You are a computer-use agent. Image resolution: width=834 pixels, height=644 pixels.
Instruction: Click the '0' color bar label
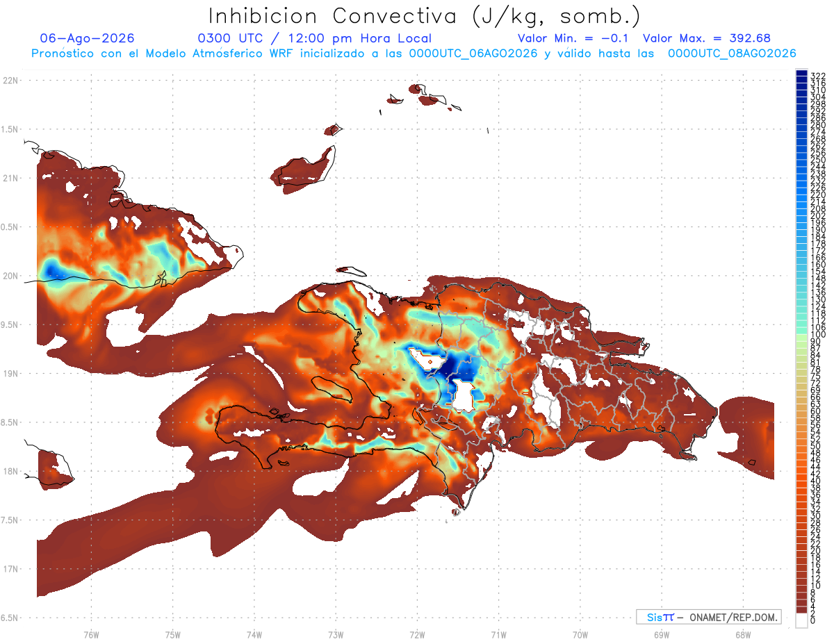[813, 619]
